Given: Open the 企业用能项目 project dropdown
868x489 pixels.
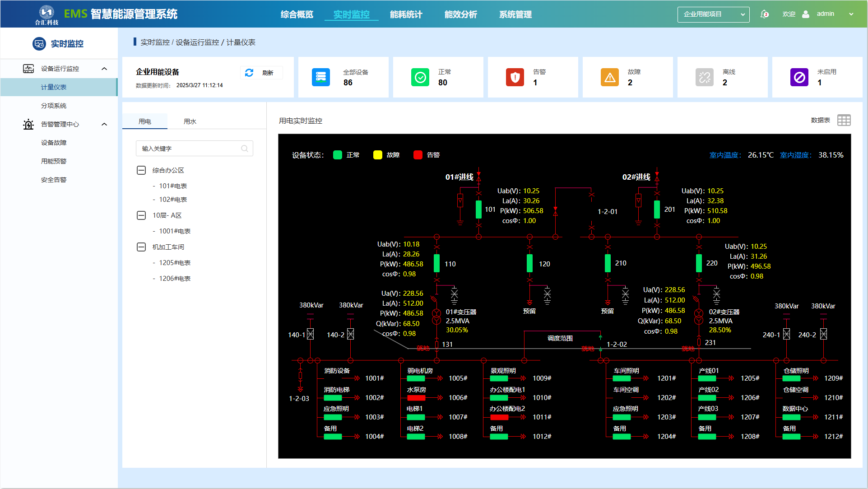Looking at the screenshot, I should tap(713, 14).
